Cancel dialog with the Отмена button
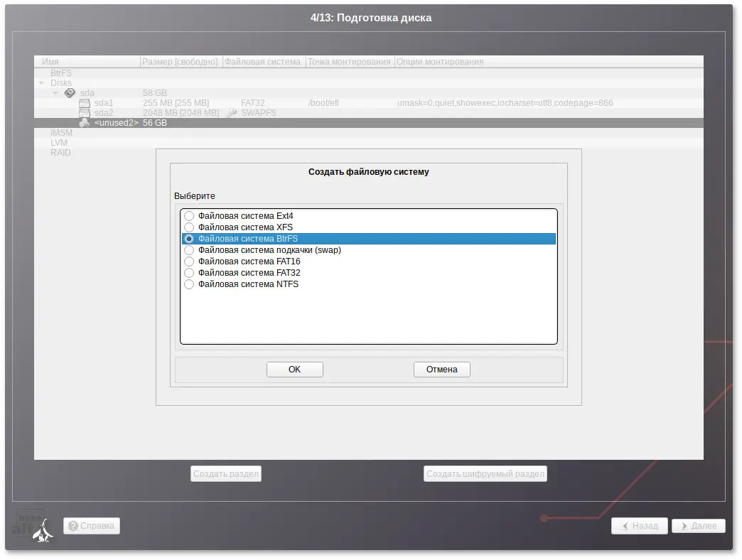The width and height of the screenshot is (742, 560). pyautogui.click(x=442, y=370)
